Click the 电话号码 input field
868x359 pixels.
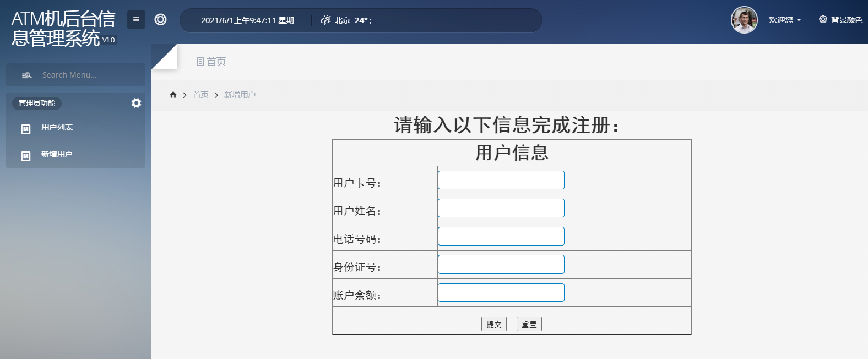501,236
